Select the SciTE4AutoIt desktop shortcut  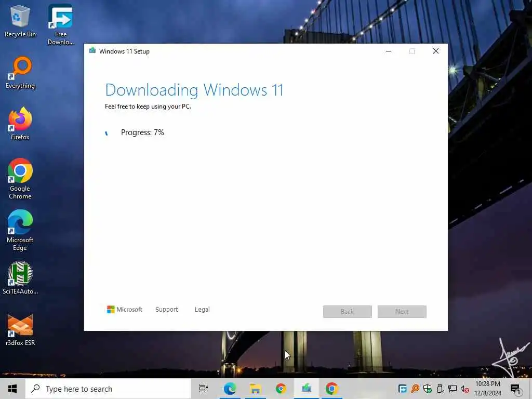point(20,278)
